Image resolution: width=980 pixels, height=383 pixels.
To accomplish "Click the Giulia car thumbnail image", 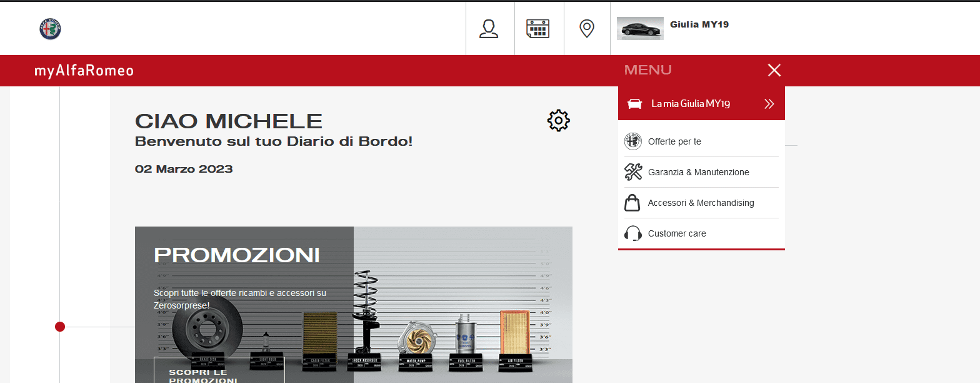I will coord(640,29).
